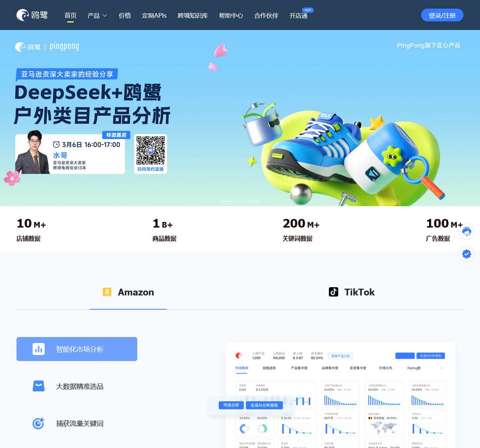Click the blue verified badge floating icon
The image size is (480, 448).
point(466,254)
